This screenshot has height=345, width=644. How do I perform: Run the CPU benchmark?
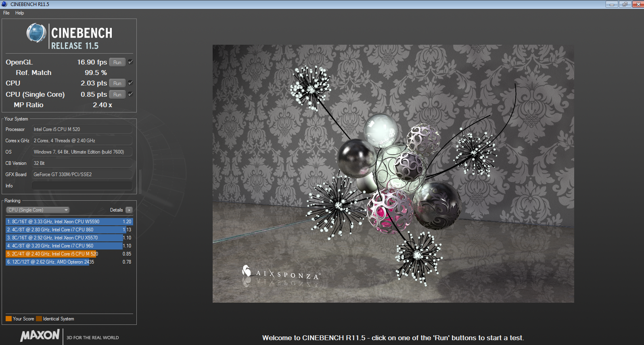pos(117,83)
